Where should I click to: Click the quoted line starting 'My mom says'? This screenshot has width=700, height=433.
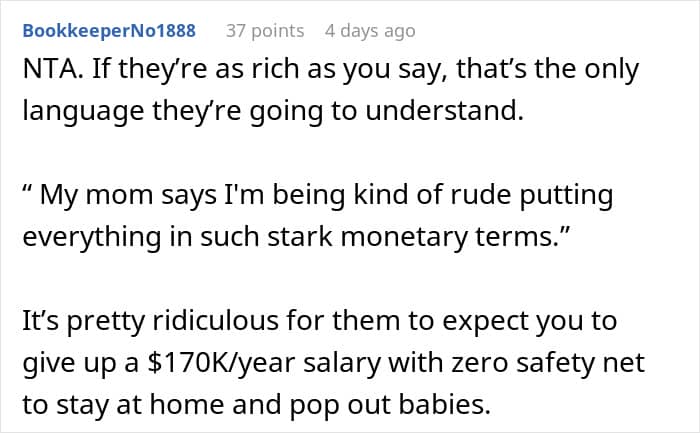[318, 196]
